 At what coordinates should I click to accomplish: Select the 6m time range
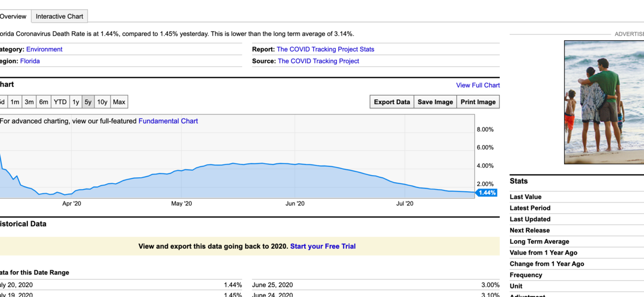pyautogui.click(x=43, y=102)
